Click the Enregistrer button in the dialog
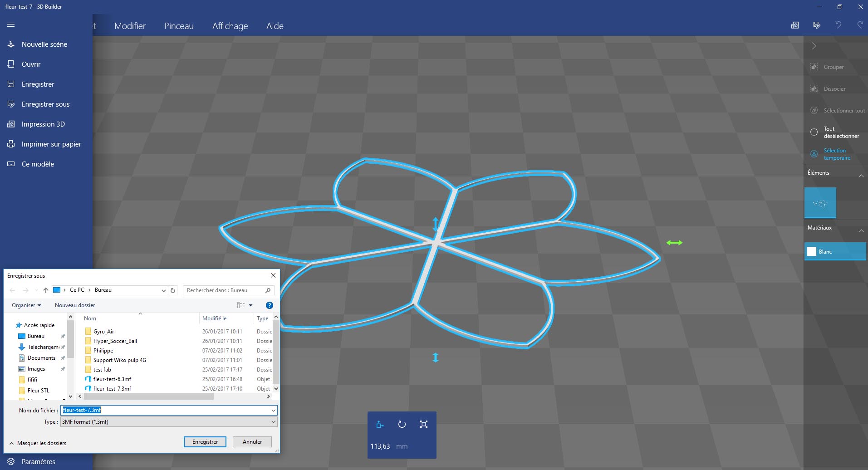This screenshot has height=470, width=868. tap(205, 442)
